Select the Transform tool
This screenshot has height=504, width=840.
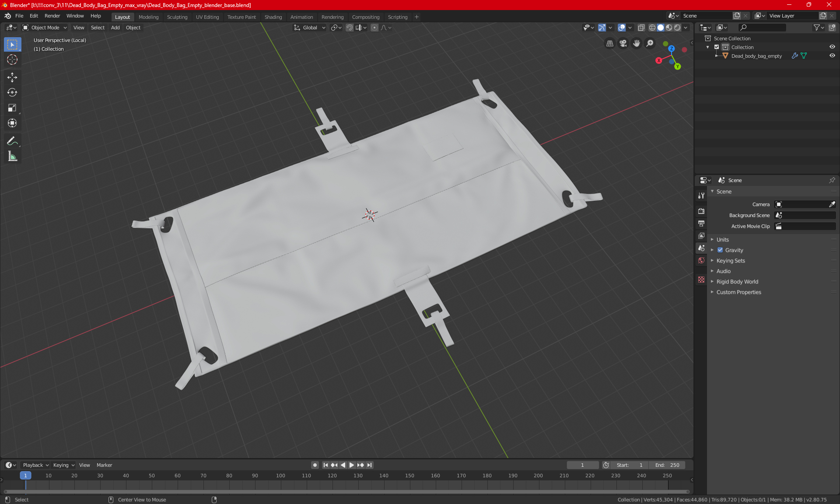coord(12,123)
